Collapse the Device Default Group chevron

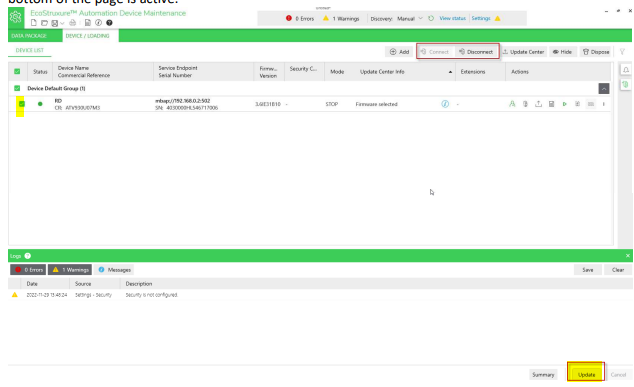[x=604, y=89]
